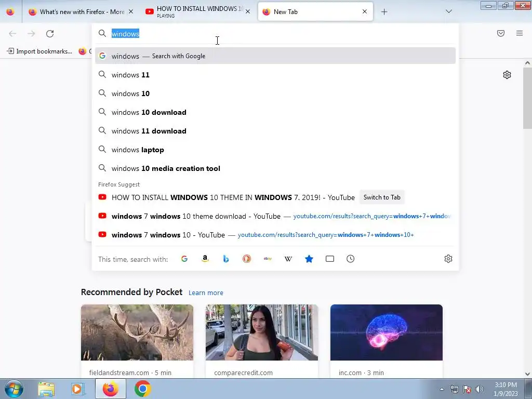
Task: Open Firefox View pinned icon
Action: [x=10, y=12]
